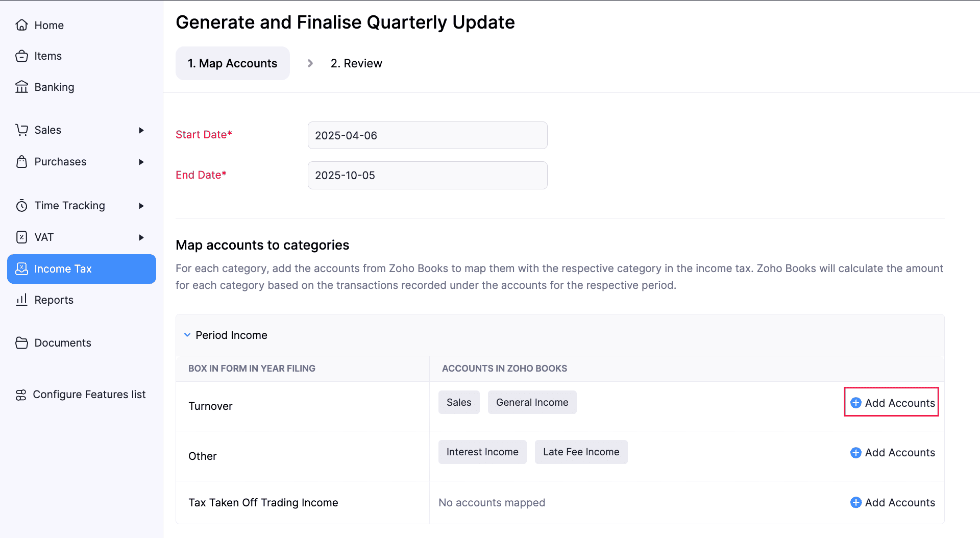This screenshot has height=538, width=980.
Task: Expand the VAT submenu arrow
Action: [x=141, y=237]
